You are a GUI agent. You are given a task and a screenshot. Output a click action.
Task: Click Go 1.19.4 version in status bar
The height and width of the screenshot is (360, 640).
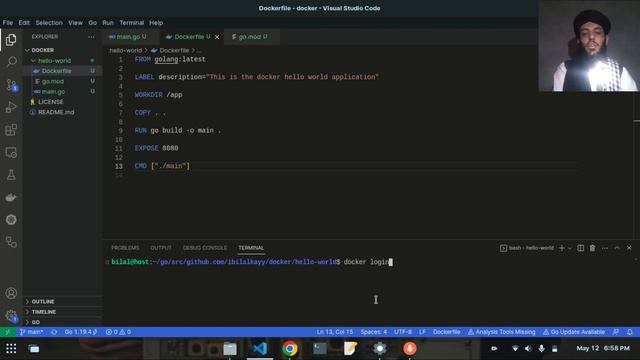coord(80,332)
